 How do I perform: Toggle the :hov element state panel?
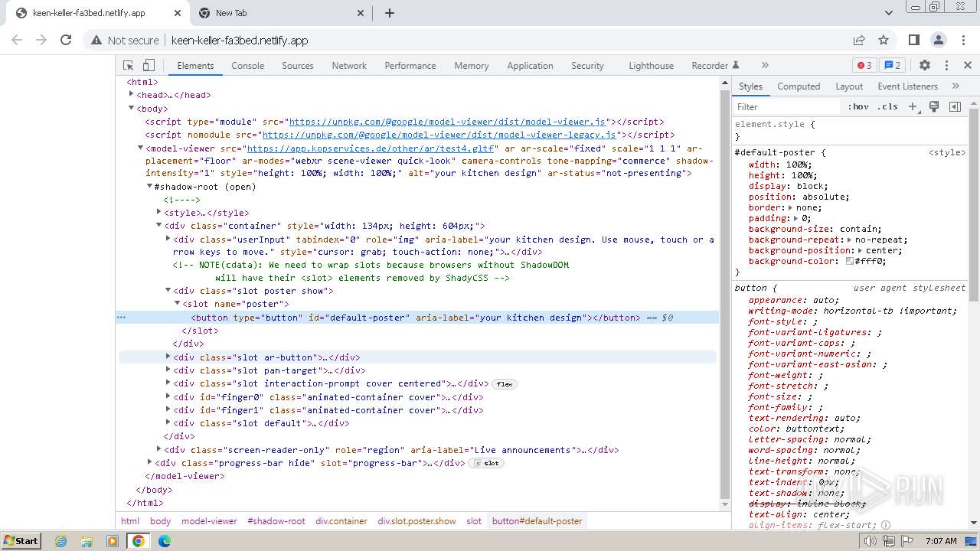pyautogui.click(x=858, y=107)
